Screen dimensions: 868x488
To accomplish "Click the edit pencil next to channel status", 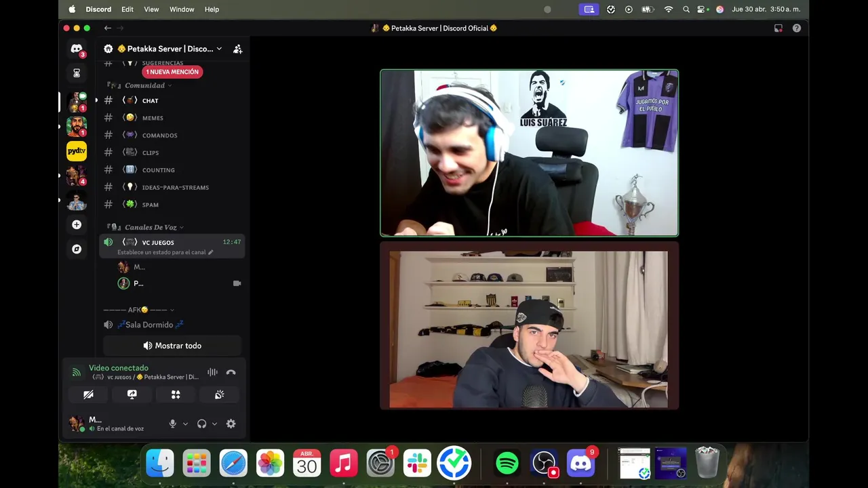I will coord(211,252).
